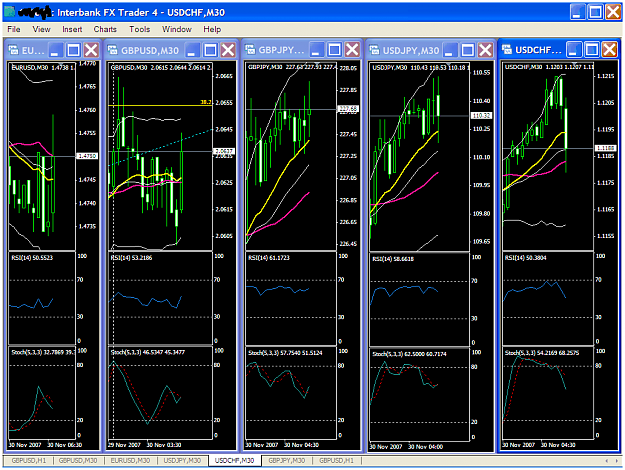Click the Stoch(5,3,3) 46.5347 label in GBPUSD
The image size is (625, 470).
(x=147, y=352)
